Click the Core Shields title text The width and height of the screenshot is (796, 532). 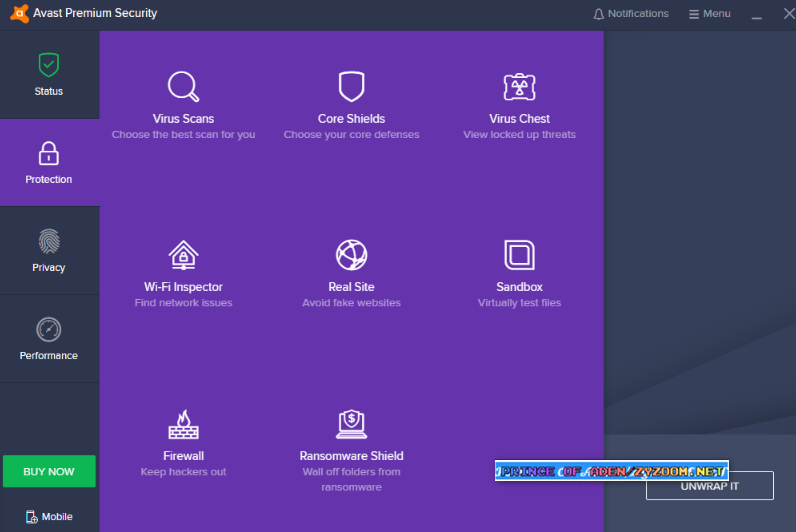click(x=351, y=119)
